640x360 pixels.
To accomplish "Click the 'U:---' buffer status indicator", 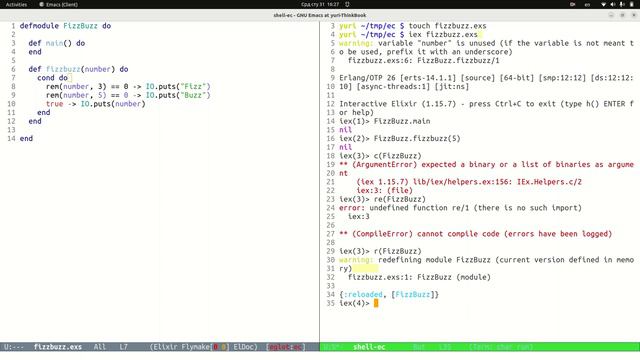I will tap(14, 347).
